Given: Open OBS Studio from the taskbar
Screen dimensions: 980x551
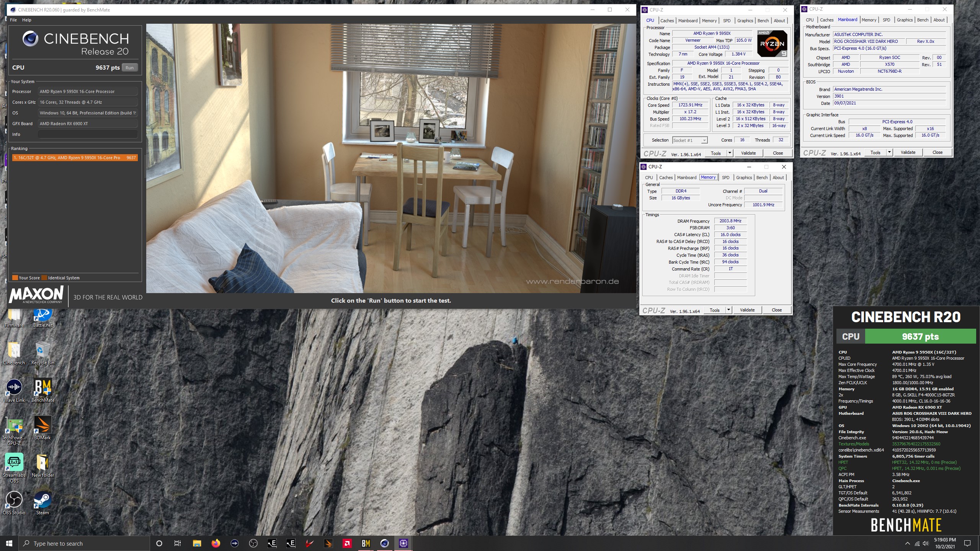Looking at the screenshot, I should coord(253,543).
